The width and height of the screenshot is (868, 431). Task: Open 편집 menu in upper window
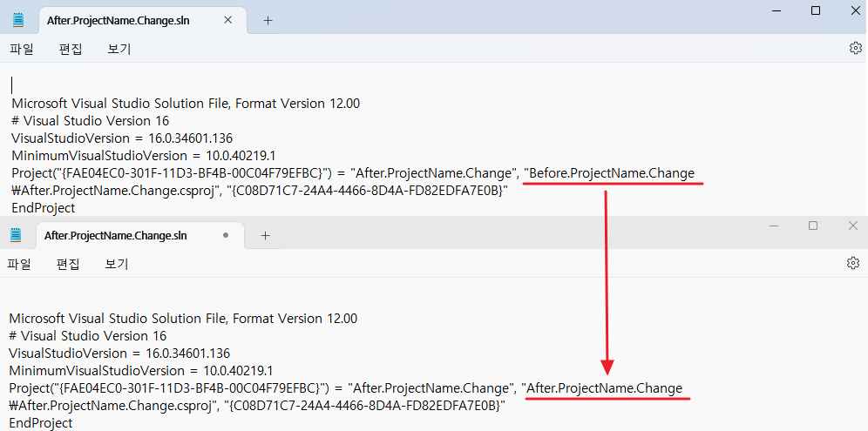pos(71,49)
